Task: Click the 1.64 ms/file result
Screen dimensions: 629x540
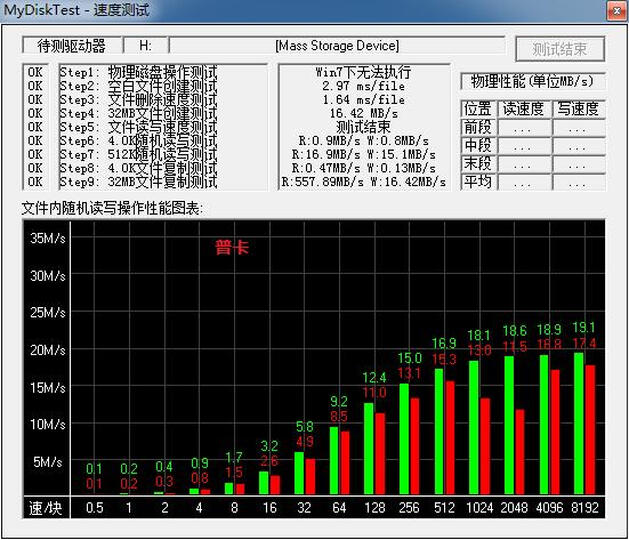Action: tap(363, 100)
